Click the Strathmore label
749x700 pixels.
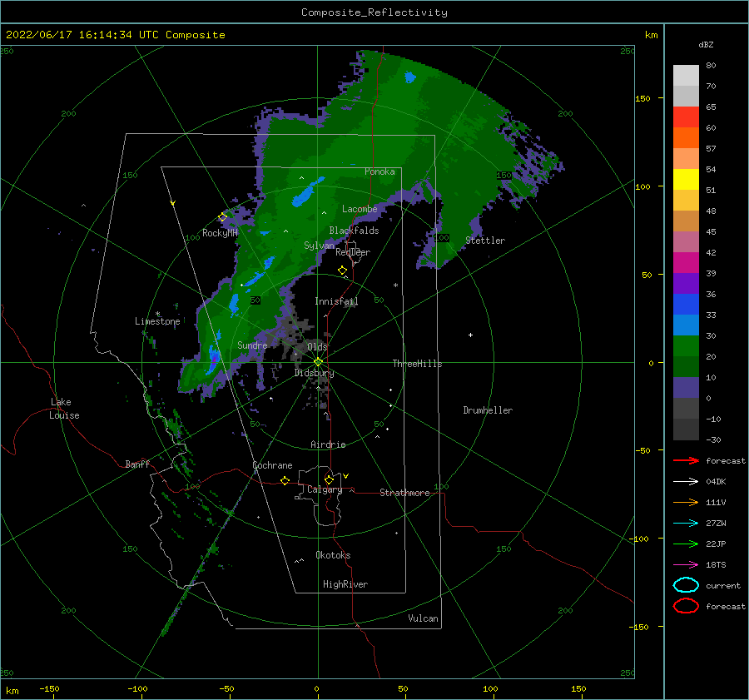pyautogui.click(x=404, y=493)
